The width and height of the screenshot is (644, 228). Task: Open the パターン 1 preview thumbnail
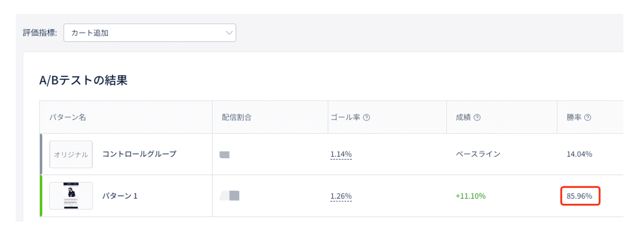pos(71,196)
